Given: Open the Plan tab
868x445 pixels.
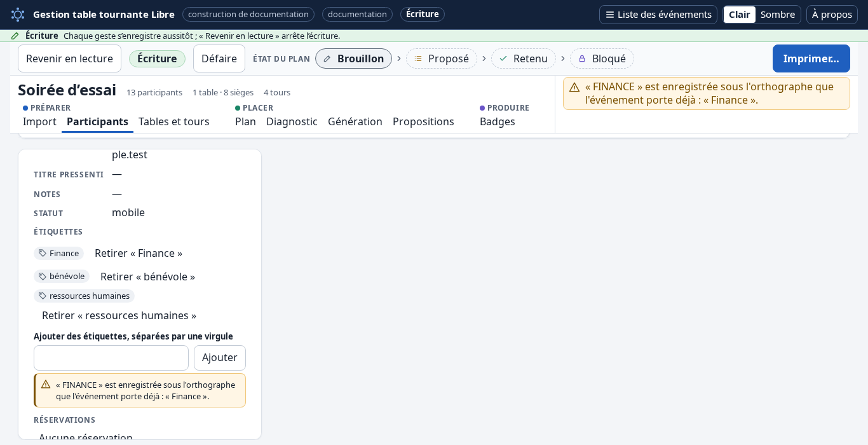Looking at the screenshot, I should (245, 121).
